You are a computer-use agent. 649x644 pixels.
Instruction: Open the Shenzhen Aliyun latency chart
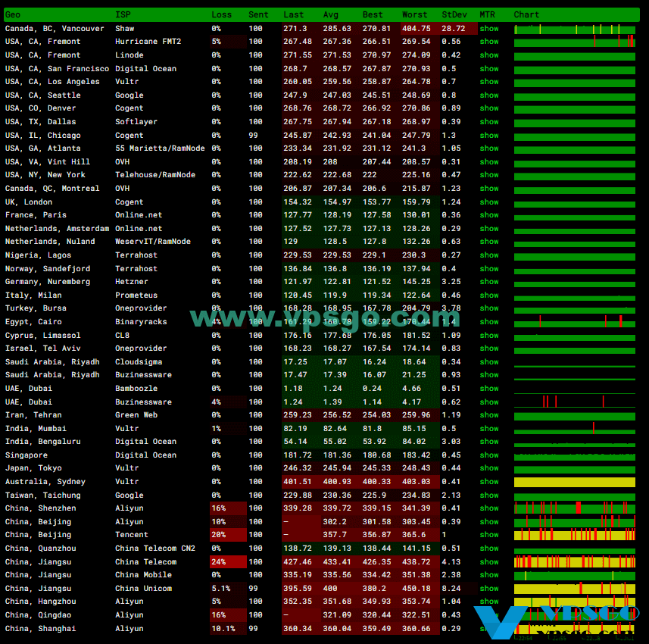(x=575, y=508)
